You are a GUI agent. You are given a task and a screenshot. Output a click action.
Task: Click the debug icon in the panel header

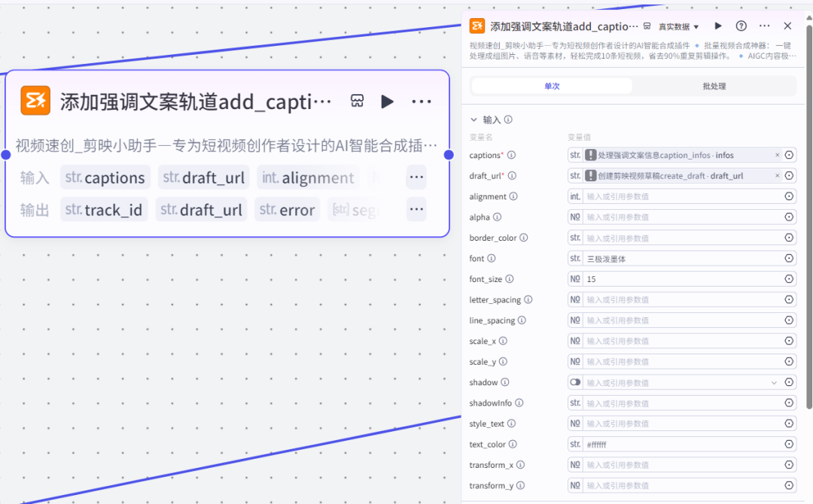[647, 26]
